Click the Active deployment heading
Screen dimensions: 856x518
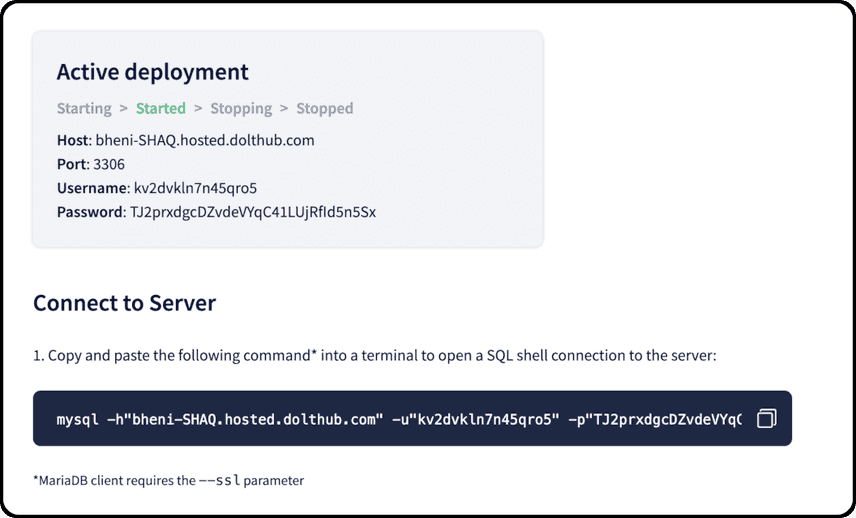pyautogui.click(x=152, y=72)
